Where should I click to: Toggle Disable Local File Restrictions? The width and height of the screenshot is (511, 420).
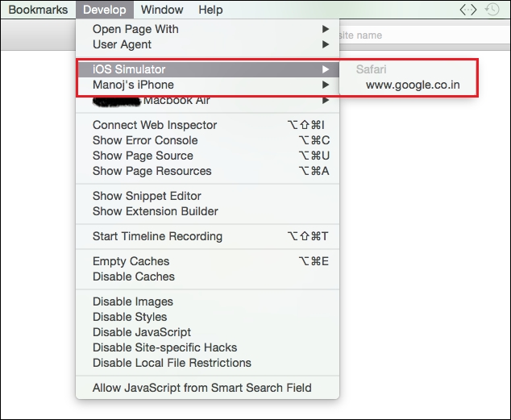pyautogui.click(x=207, y=363)
